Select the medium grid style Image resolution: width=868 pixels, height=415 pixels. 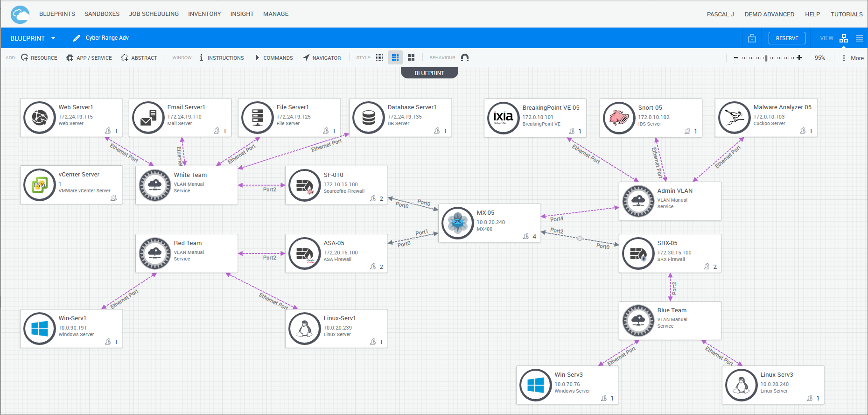click(x=395, y=57)
